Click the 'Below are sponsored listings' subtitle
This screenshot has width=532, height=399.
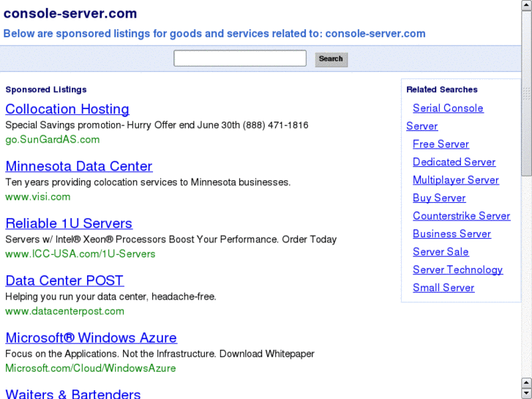(214, 34)
